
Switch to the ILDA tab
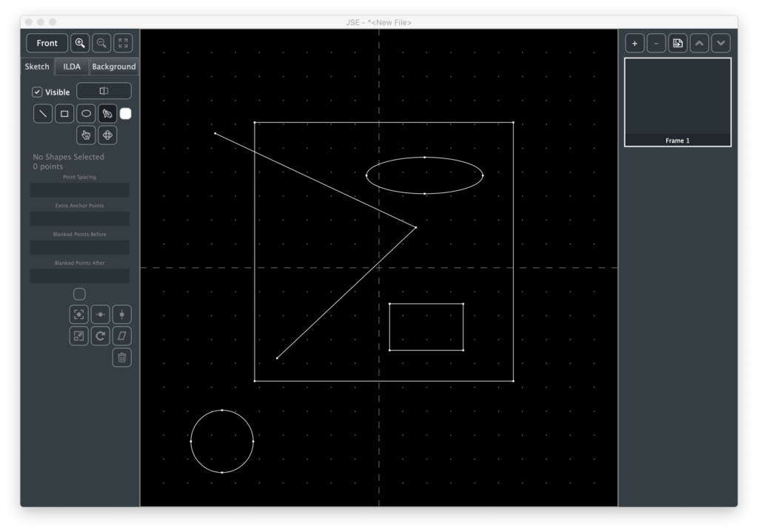[x=72, y=67]
